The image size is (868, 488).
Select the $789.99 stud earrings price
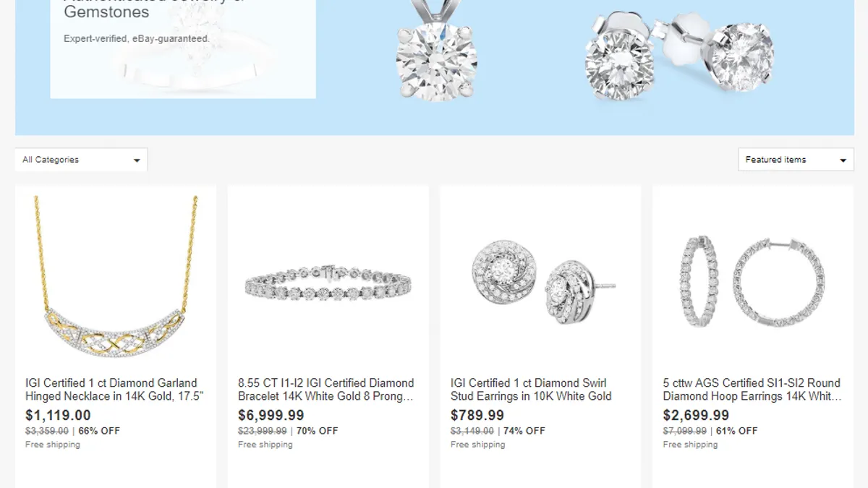click(477, 416)
